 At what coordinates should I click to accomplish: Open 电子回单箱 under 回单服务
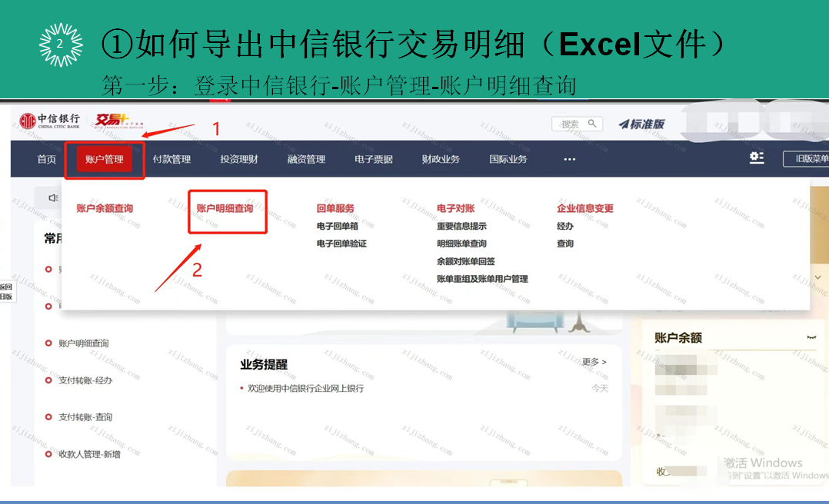pos(337,226)
